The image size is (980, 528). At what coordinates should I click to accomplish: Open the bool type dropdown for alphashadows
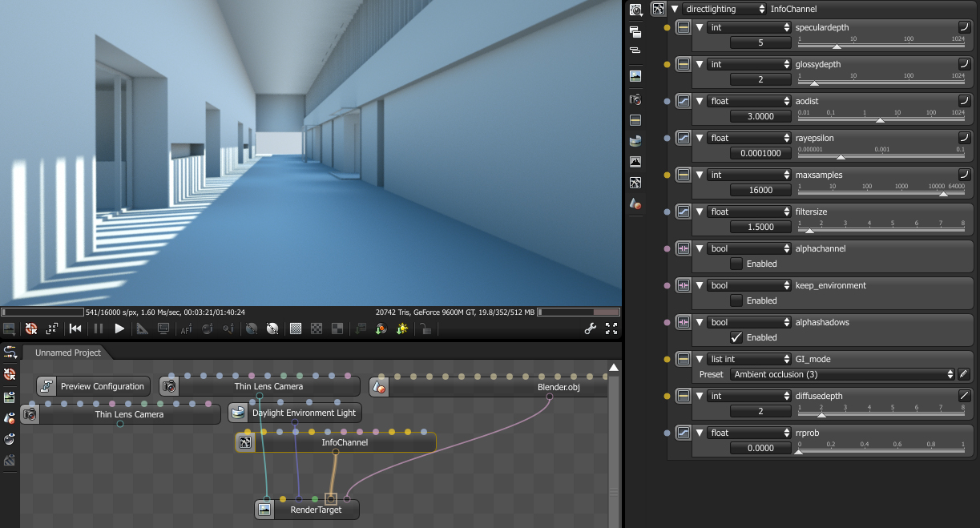749,322
